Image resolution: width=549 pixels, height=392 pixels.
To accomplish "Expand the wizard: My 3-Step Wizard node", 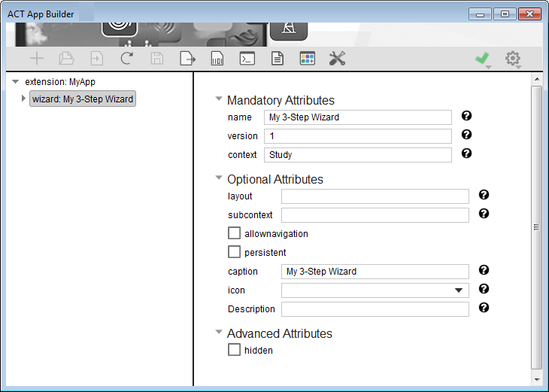I will point(23,99).
